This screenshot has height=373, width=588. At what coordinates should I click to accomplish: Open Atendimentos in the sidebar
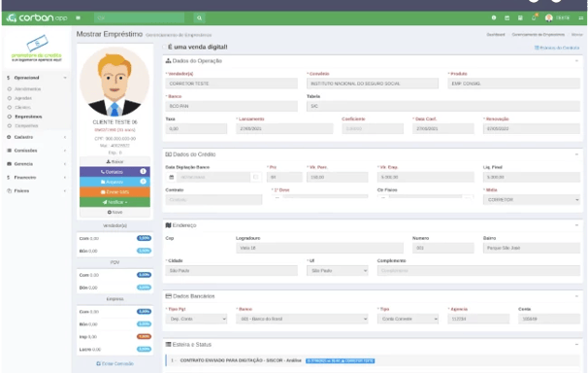[27, 89]
